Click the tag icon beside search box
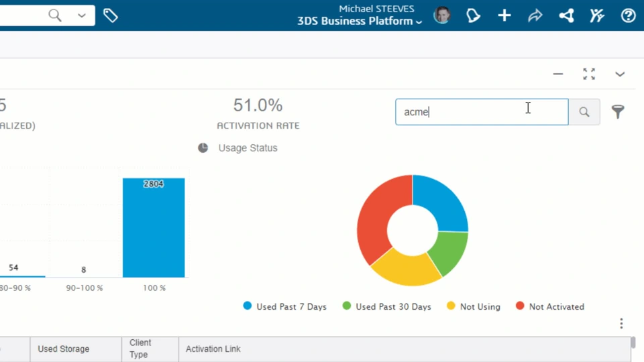 click(111, 15)
